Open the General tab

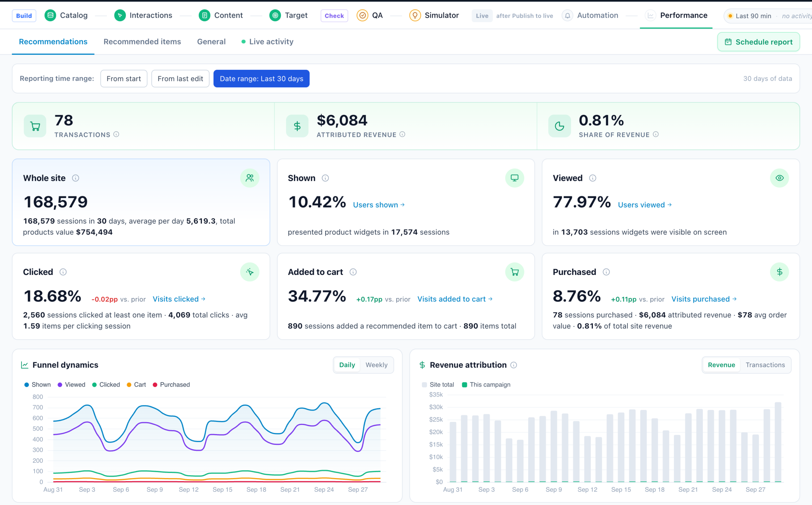click(x=211, y=41)
